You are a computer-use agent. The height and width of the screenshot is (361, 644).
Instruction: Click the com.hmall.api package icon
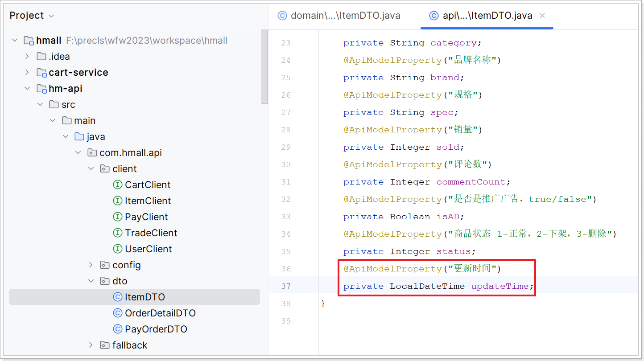tap(92, 153)
